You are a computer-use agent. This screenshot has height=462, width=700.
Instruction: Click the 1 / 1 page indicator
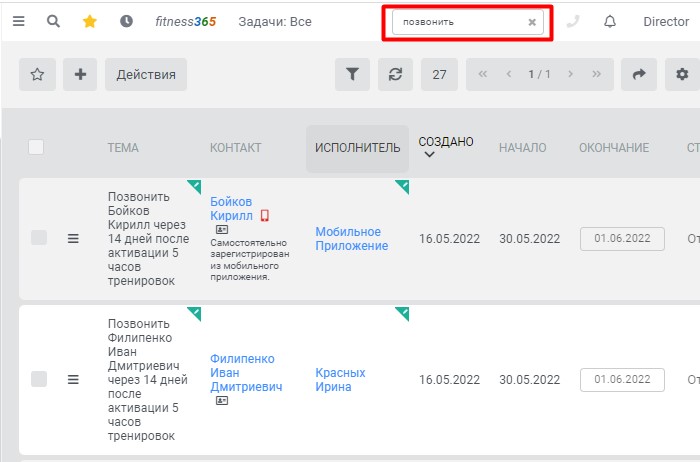click(x=539, y=74)
